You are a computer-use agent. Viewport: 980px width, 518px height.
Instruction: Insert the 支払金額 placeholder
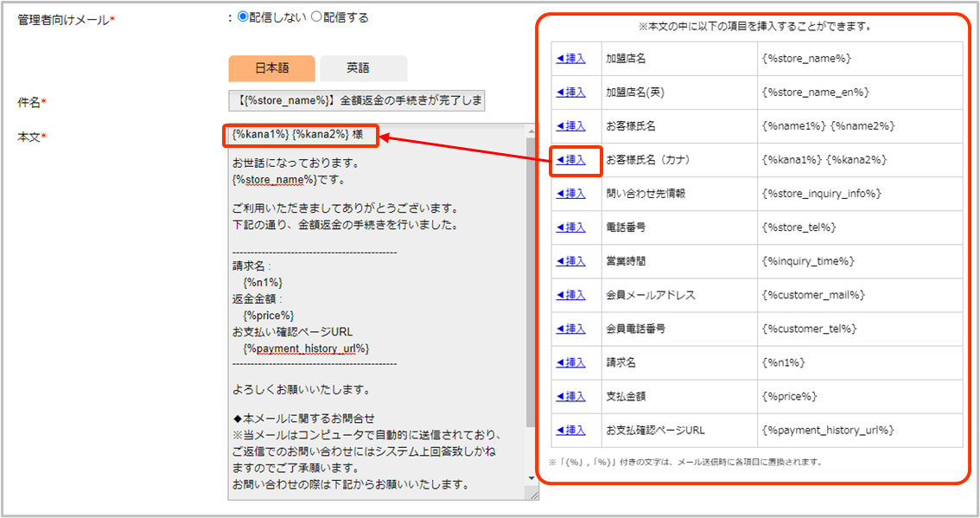pyautogui.click(x=570, y=396)
